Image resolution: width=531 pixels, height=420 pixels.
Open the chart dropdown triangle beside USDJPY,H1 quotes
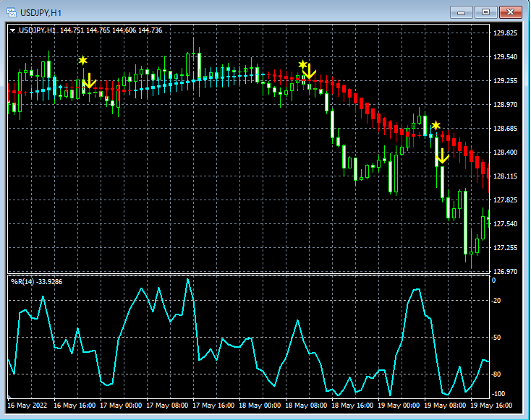(12, 30)
